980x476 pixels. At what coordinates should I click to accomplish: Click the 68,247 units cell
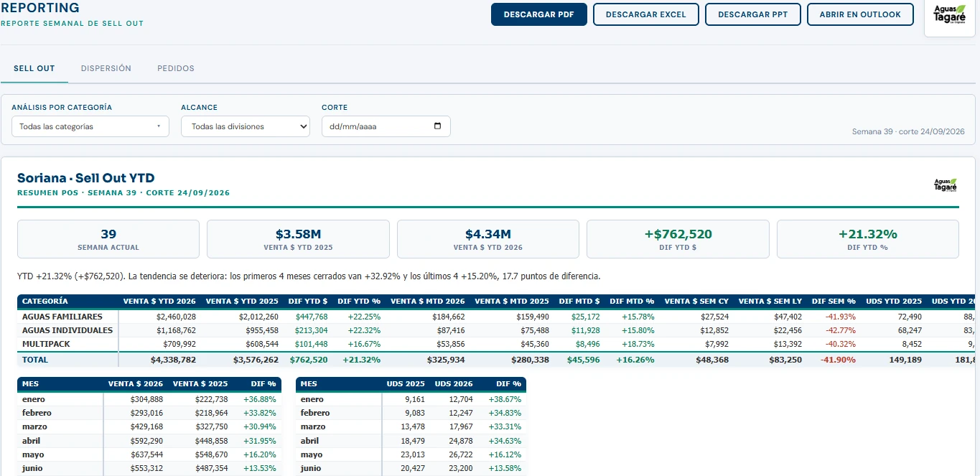pos(908,330)
